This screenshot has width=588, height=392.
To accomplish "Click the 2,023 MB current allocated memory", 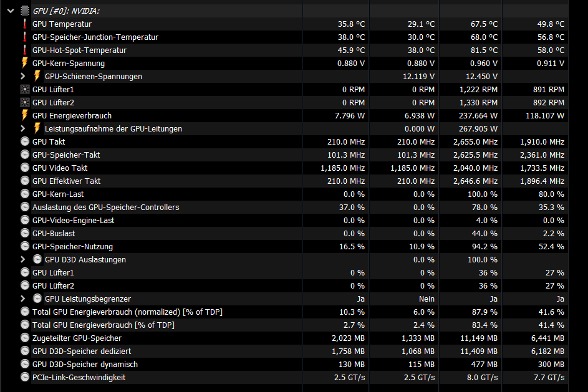I will [348, 338].
